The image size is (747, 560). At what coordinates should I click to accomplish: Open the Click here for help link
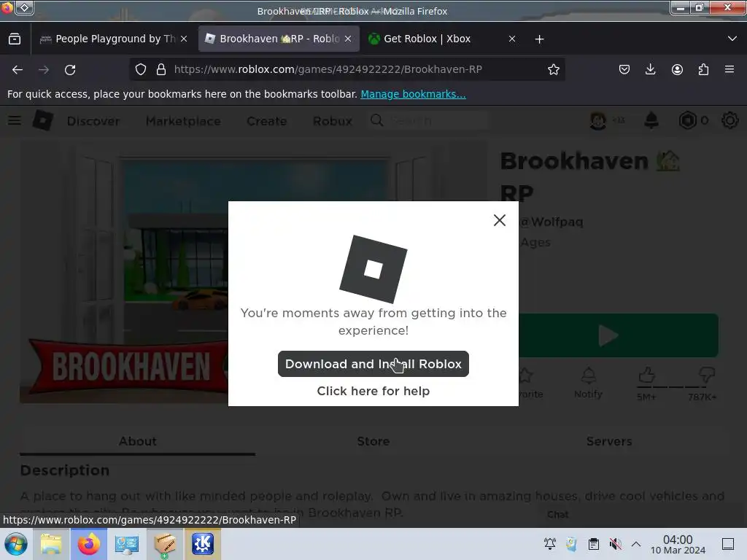coord(373,391)
